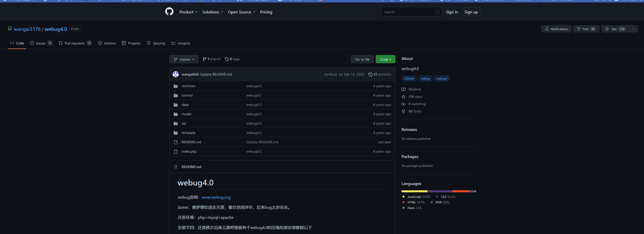Expand the Product menu
This screenshot has width=644, height=234.
coord(189,12)
